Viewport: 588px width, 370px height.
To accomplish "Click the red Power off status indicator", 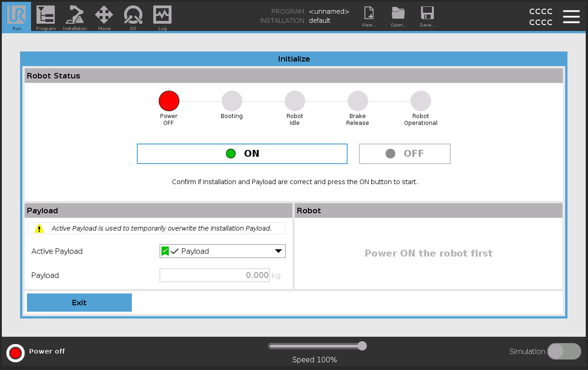I will click(16, 353).
